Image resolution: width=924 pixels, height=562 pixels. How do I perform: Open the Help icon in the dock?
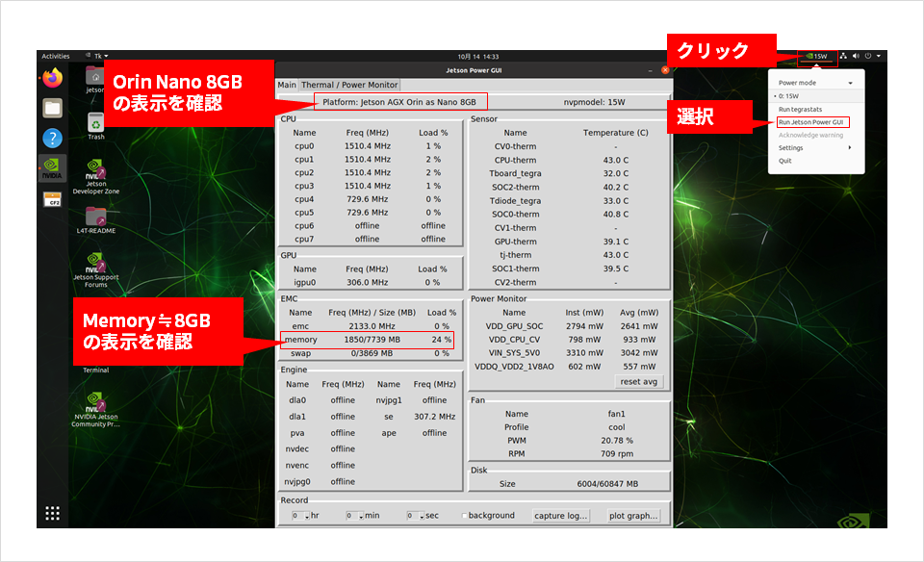pyautogui.click(x=52, y=139)
